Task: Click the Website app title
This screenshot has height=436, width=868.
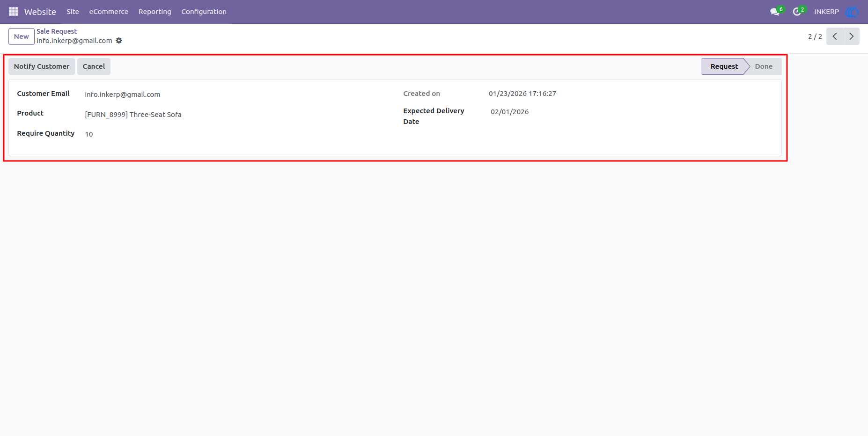Action: (40, 12)
